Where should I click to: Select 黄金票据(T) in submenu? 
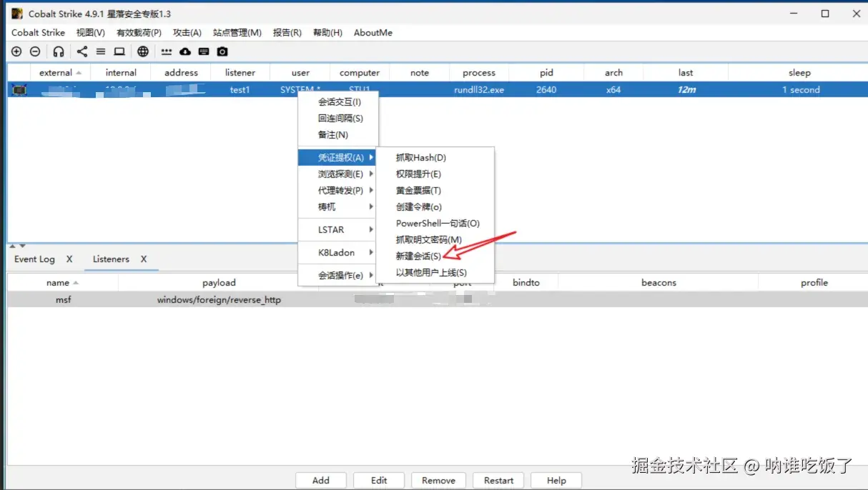(x=435, y=191)
